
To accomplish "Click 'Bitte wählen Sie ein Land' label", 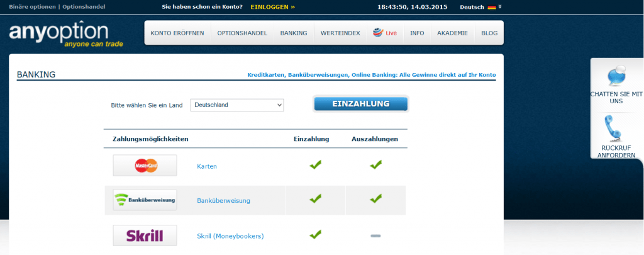I will (x=147, y=105).
